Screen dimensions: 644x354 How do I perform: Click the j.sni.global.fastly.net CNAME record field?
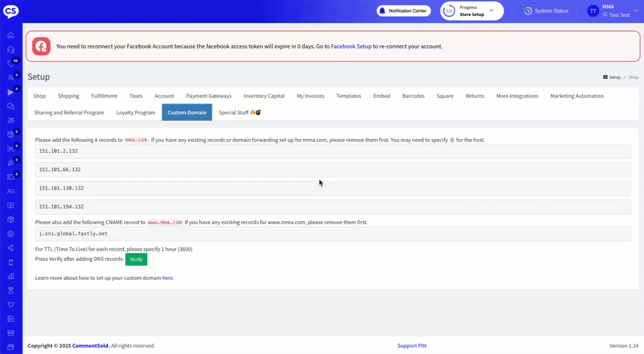(332, 234)
